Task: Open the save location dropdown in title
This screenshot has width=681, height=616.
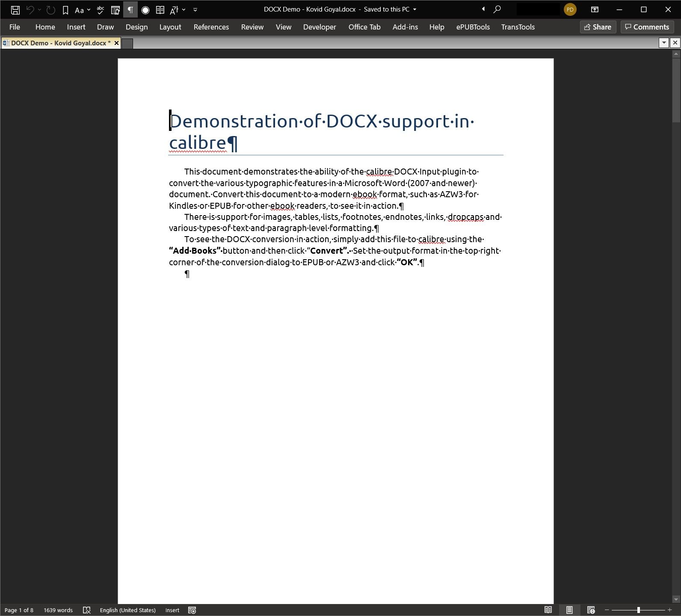Action: point(415,9)
